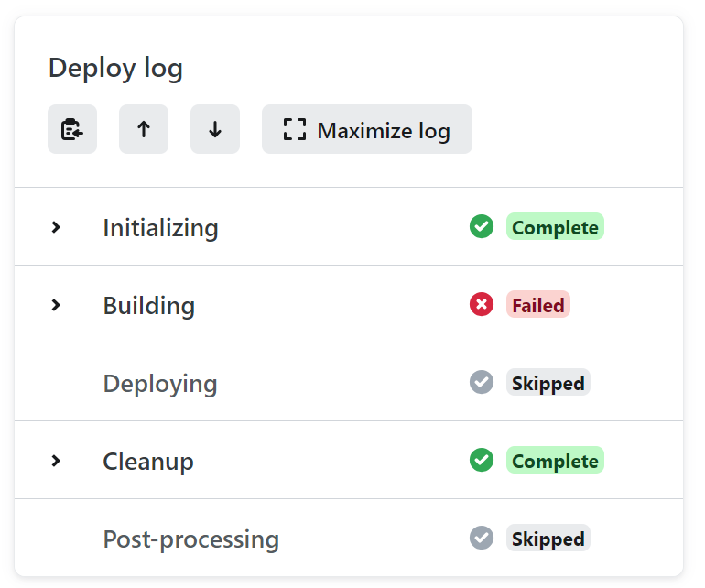Select the Post-processing step label
Screen dimensions: 705x588
click(x=191, y=539)
